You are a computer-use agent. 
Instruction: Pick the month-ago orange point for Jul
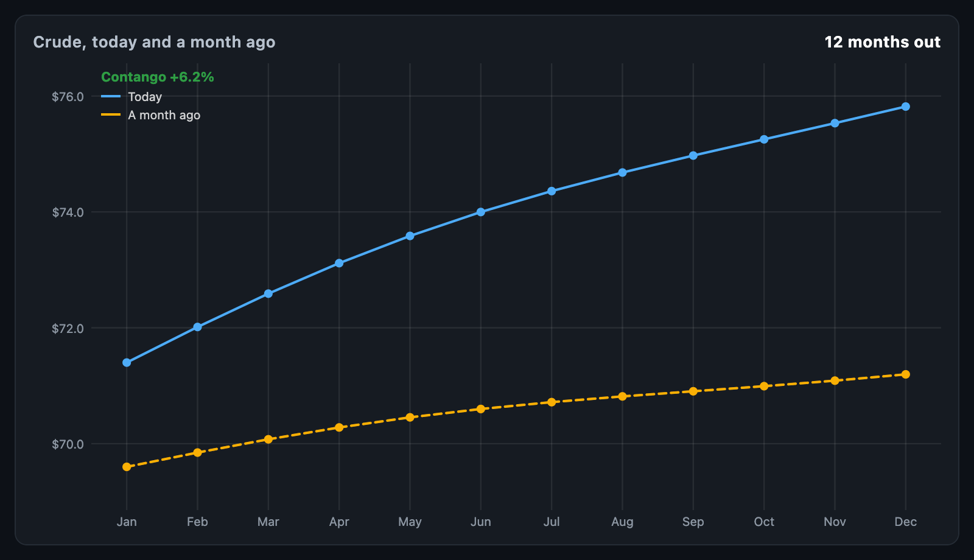pos(552,402)
